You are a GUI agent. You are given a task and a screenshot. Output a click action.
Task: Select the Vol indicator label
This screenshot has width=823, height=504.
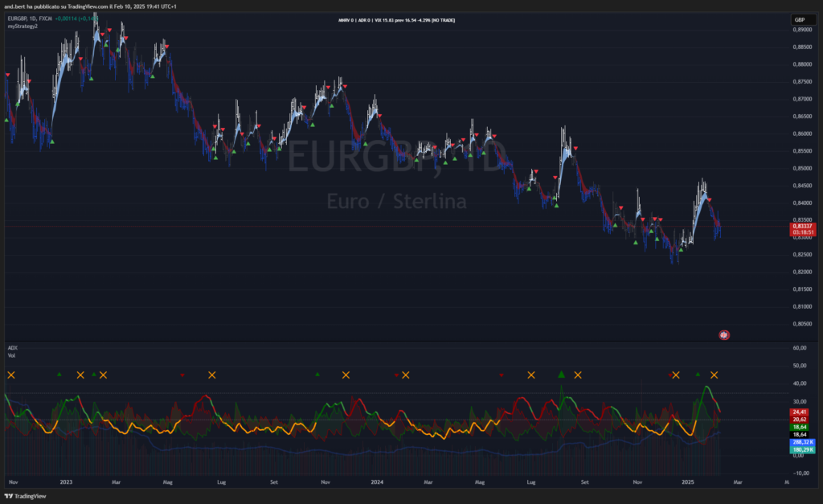point(11,354)
